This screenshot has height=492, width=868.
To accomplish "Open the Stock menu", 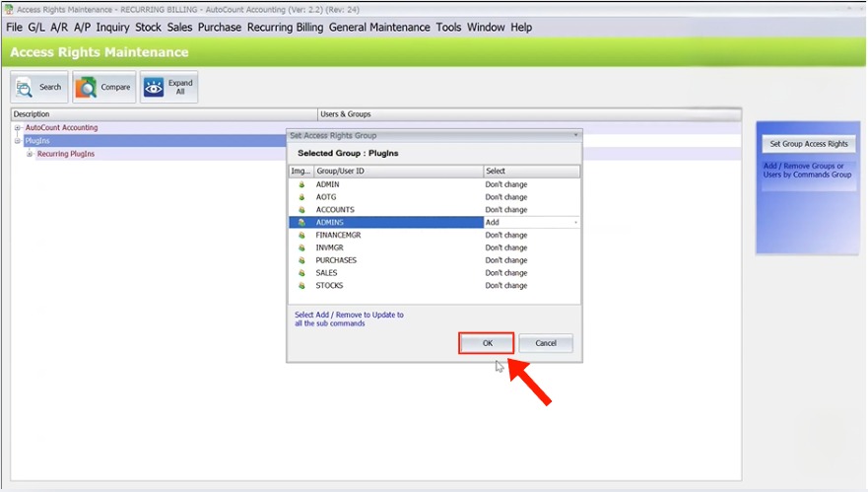I will click(x=149, y=28).
